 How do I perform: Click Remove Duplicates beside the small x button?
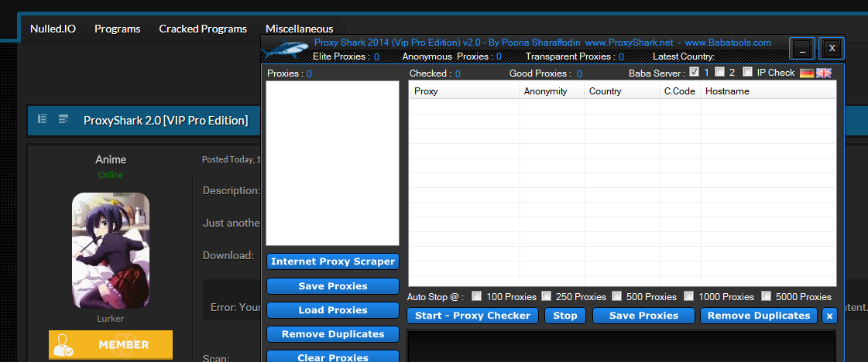click(758, 316)
